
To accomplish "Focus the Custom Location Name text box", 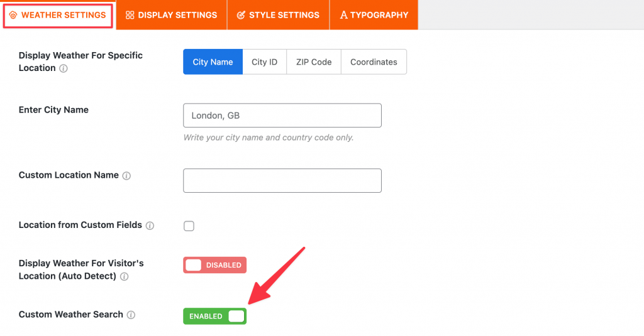I will pos(282,180).
